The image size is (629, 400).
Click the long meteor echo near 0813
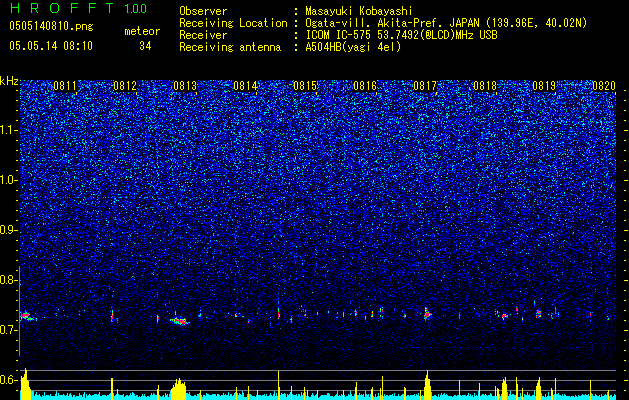[x=179, y=321]
